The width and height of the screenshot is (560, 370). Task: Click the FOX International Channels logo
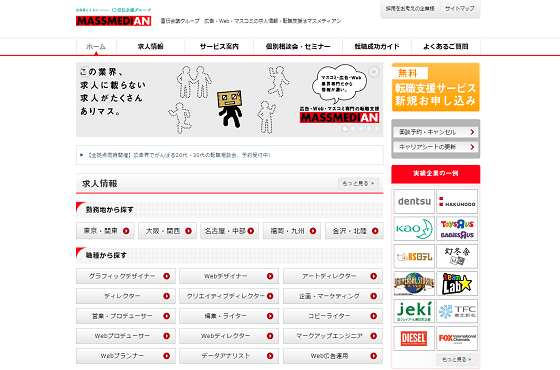tap(457, 339)
